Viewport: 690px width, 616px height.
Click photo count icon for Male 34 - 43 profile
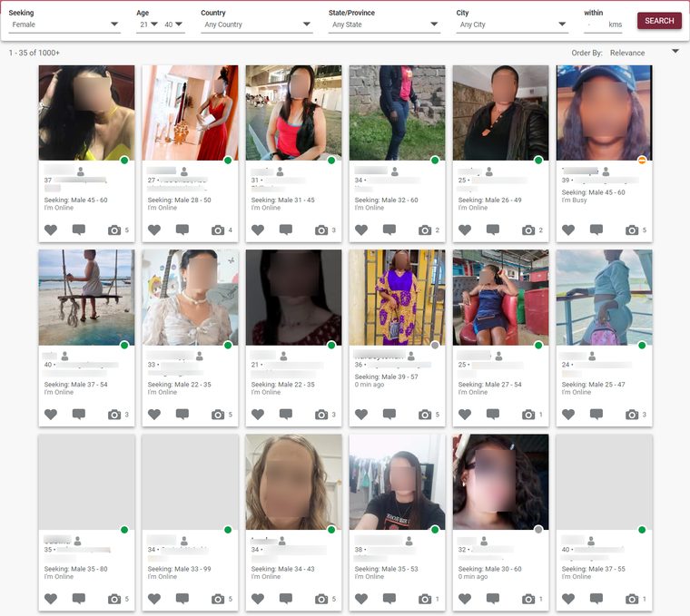(x=321, y=599)
